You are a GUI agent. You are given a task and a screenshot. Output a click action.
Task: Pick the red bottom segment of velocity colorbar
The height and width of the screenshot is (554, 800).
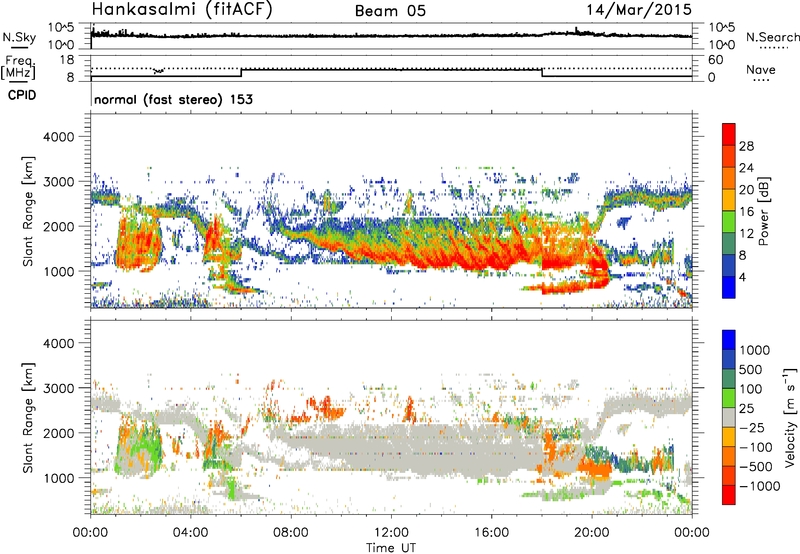pos(729,495)
